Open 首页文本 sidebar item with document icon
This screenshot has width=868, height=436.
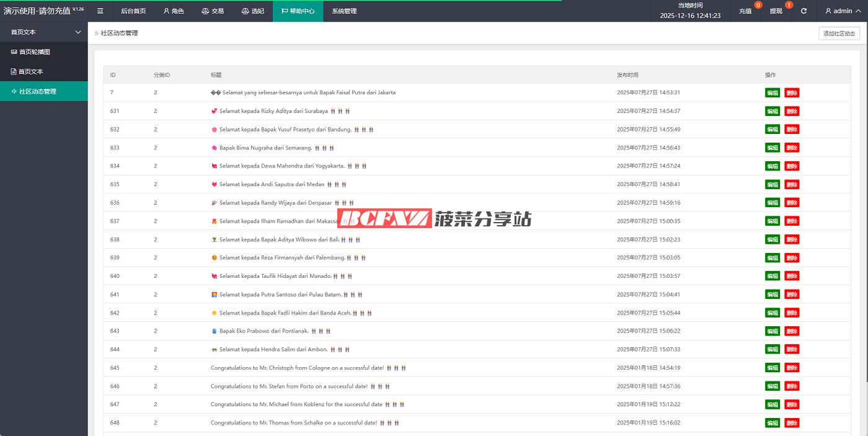(x=30, y=72)
